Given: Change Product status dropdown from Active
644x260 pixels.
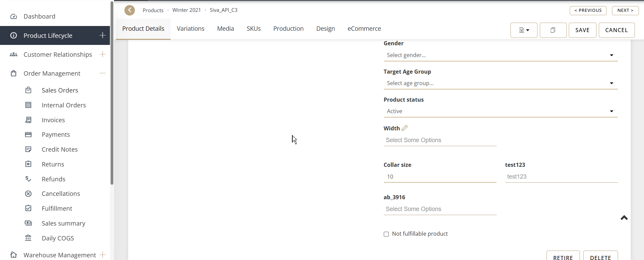Looking at the screenshot, I should coord(500,111).
